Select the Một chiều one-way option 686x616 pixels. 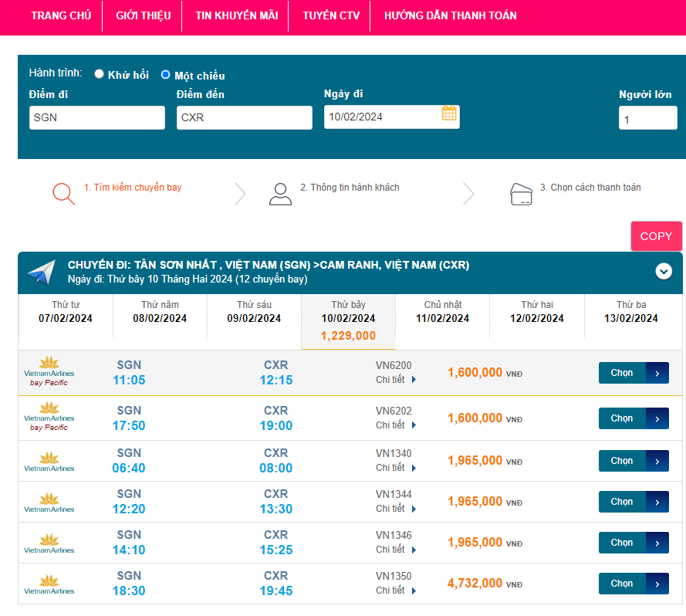pos(165,75)
